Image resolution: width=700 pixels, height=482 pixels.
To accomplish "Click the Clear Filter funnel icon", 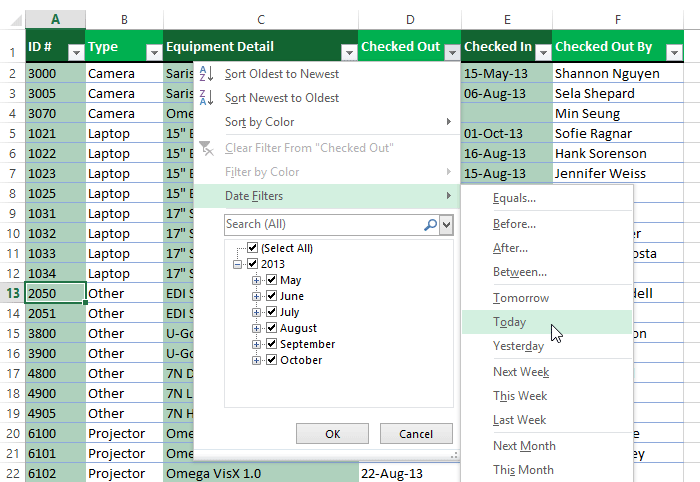I will coord(206,148).
